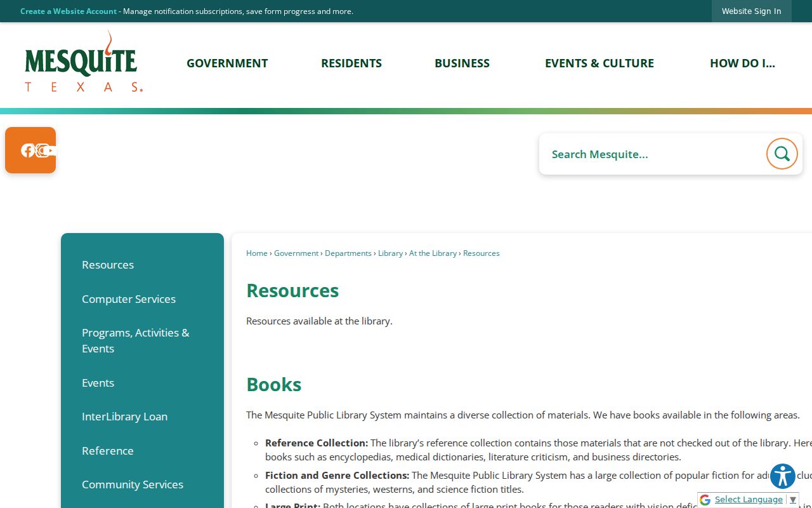Open Reference in the sidebar
This screenshot has width=812, height=508.
pyautogui.click(x=108, y=451)
